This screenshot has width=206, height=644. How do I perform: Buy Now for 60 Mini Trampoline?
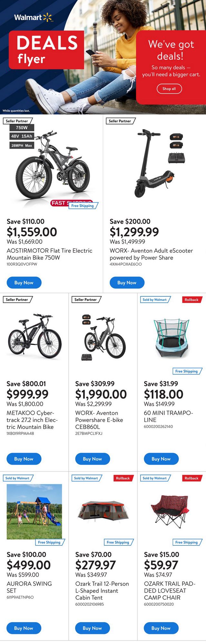(161, 459)
